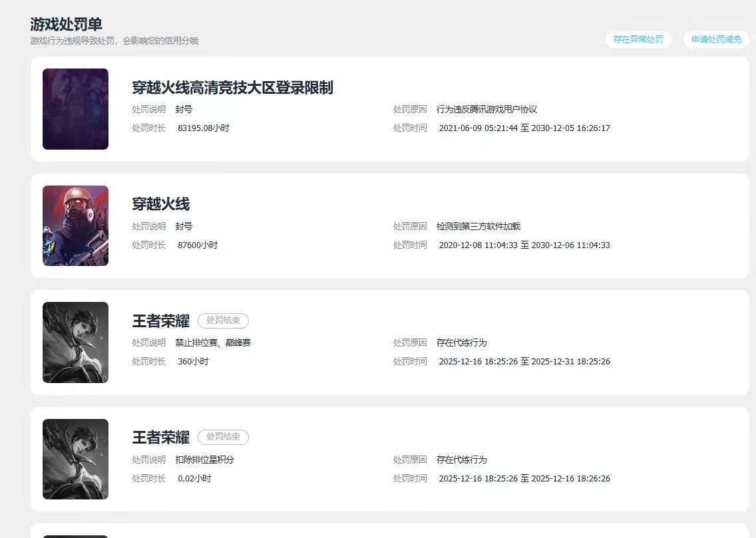
Task: Open the 穿越火线高清竞技大区登录限制 thumbnail
Action: tap(75, 109)
